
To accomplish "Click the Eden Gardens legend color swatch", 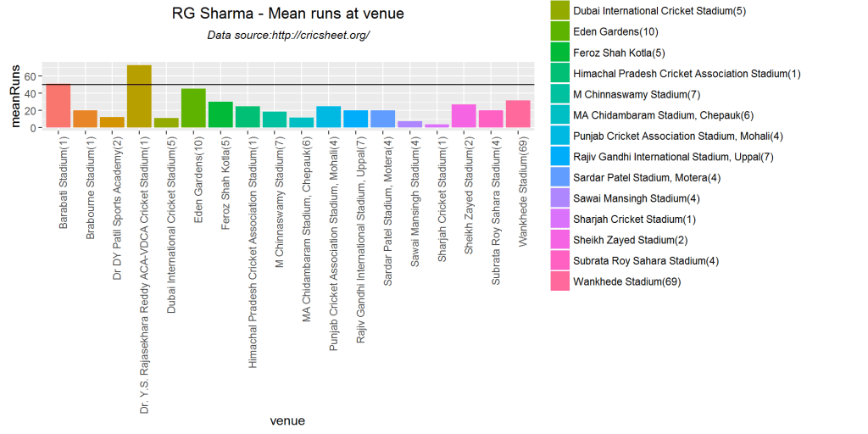I will 559,32.
